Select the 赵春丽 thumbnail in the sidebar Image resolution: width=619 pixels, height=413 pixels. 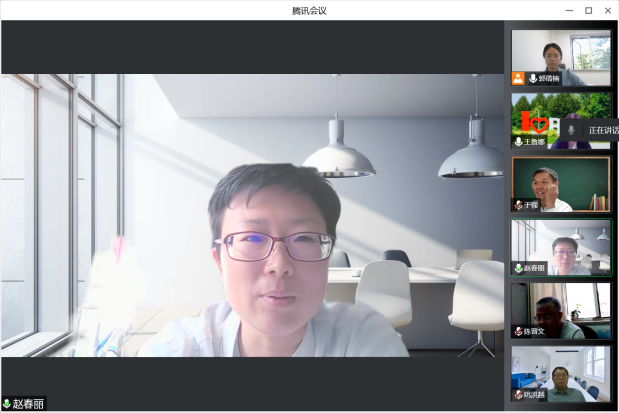click(561, 244)
